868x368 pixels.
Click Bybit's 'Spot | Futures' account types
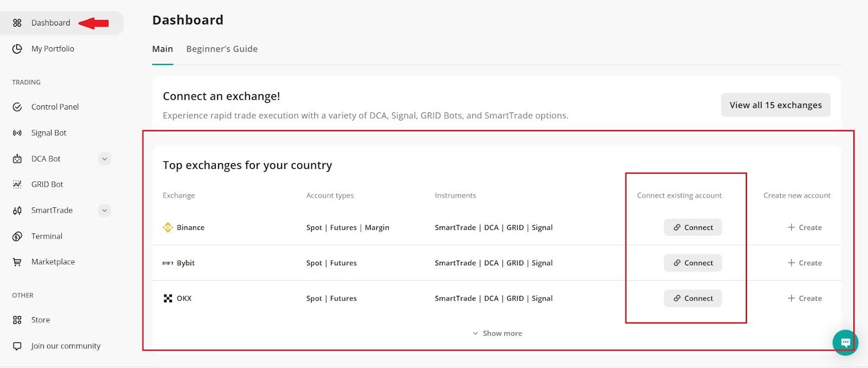(331, 263)
